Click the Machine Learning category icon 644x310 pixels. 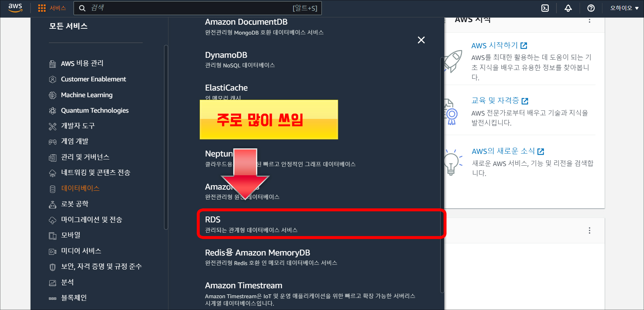pos(53,95)
